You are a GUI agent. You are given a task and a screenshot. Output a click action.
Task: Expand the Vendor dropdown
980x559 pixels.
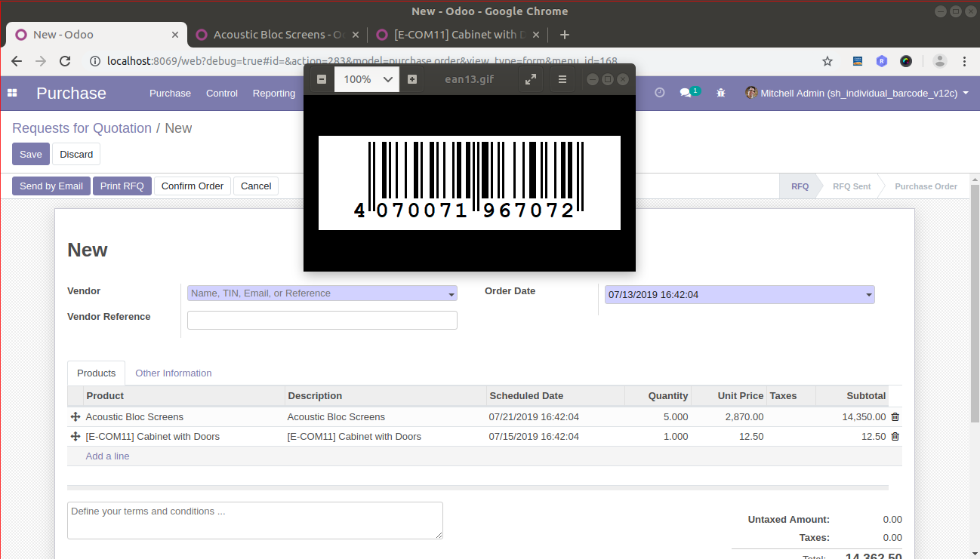pyautogui.click(x=451, y=294)
